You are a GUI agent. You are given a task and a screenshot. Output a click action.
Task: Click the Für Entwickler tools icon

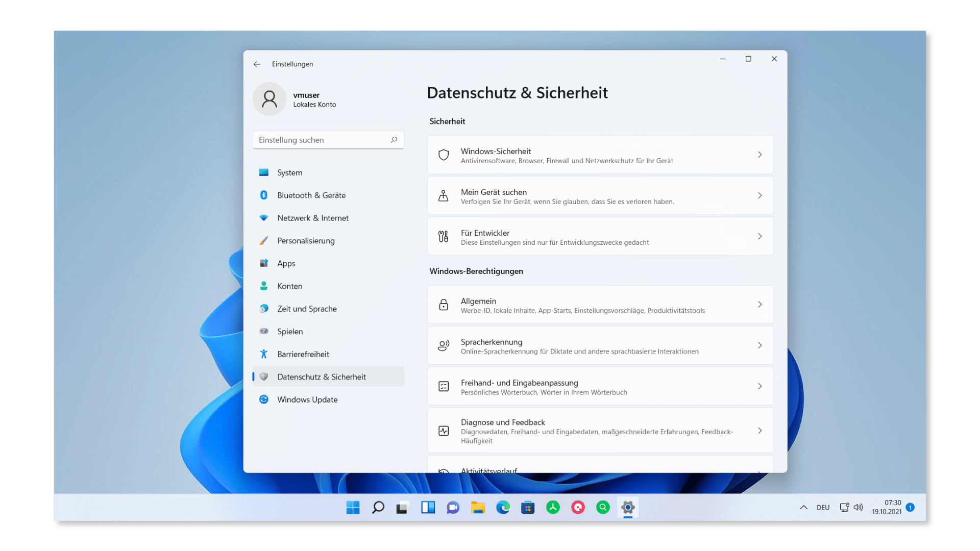coord(444,237)
